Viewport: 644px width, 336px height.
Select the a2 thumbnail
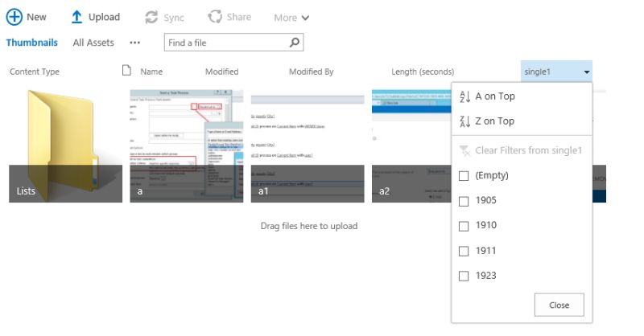(411, 146)
